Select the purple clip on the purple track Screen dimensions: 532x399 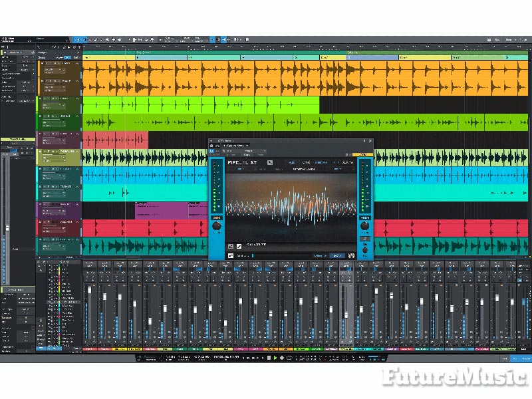[x=162, y=210]
